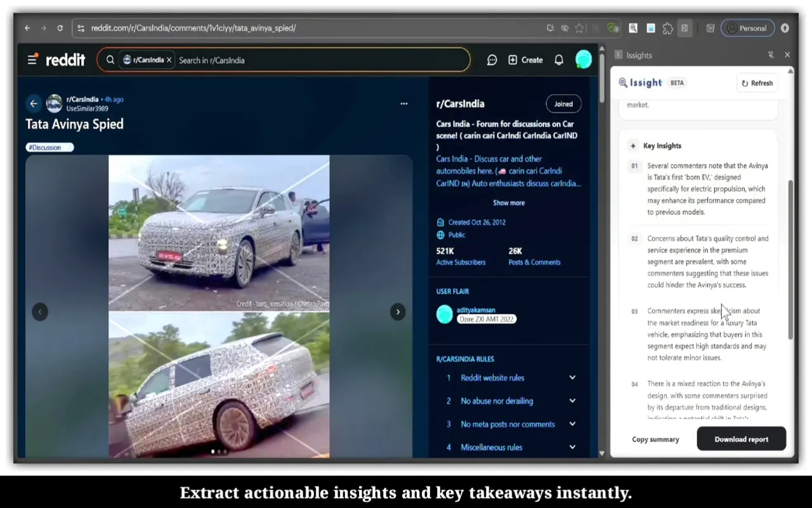This screenshot has height=508, width=812.
Task: Click the 521K Active Subscribers stat
Action: (x=461, y=256)
